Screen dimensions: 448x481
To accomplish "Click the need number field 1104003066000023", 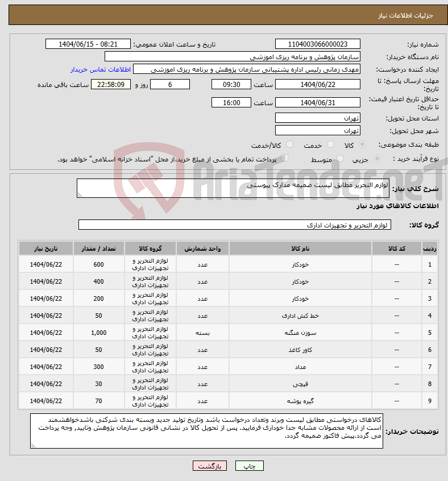I will point(318,44).
